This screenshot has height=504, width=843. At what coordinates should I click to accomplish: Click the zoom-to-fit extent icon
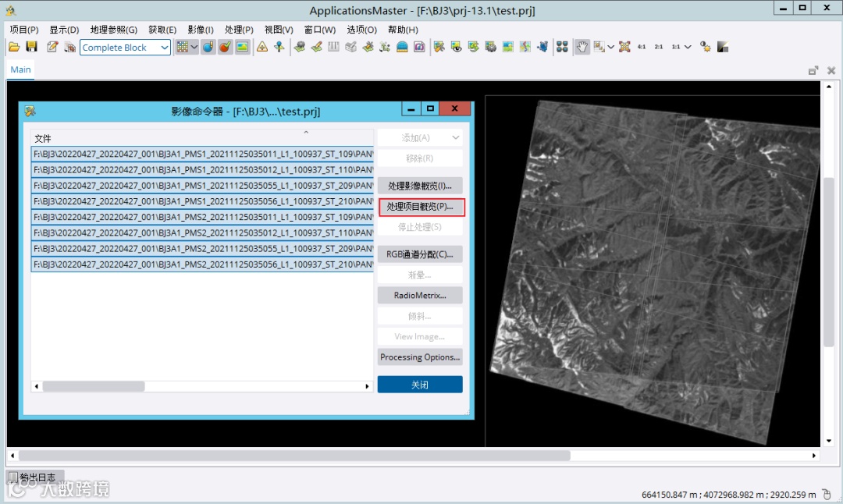(x=624, y=47)
